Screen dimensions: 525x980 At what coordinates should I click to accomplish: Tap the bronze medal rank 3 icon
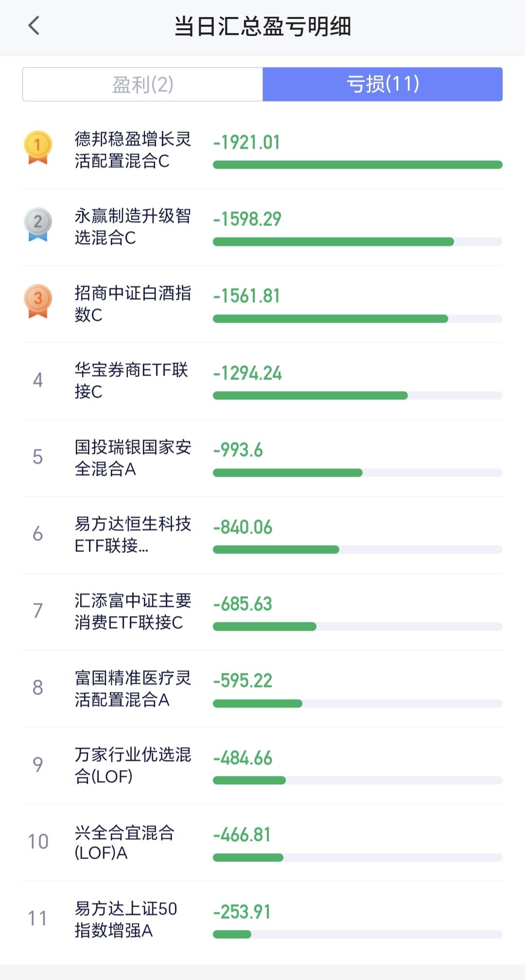tap(38, 301)
